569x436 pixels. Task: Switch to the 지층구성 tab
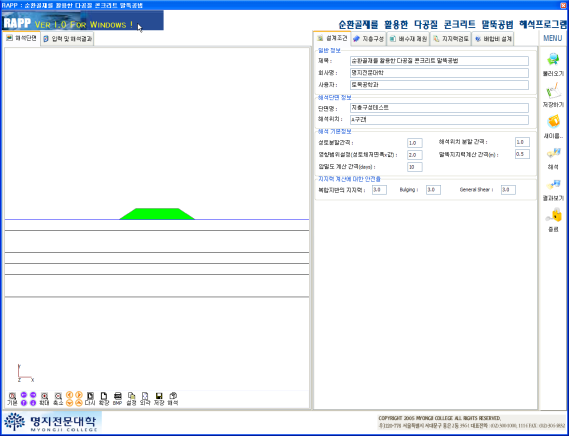point(369,38)
